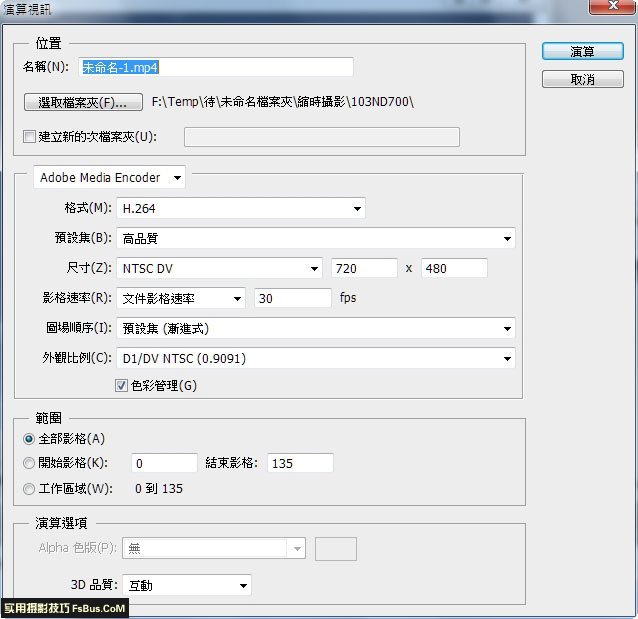The image size is (638, 619).
Task: Open 影格速率 文件影格速率 dropdown
Action: [x=181, y=298]
